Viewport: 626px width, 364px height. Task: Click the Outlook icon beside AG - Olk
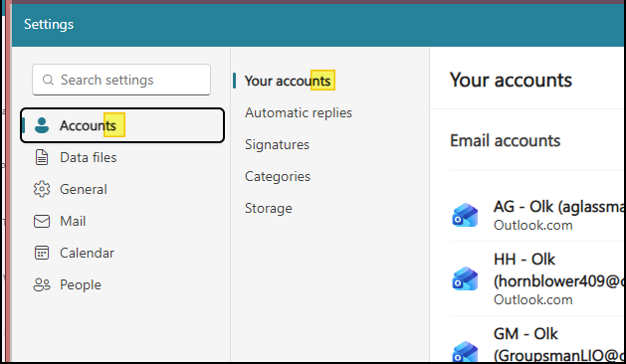pyautogui.click(x=465, y=215)
